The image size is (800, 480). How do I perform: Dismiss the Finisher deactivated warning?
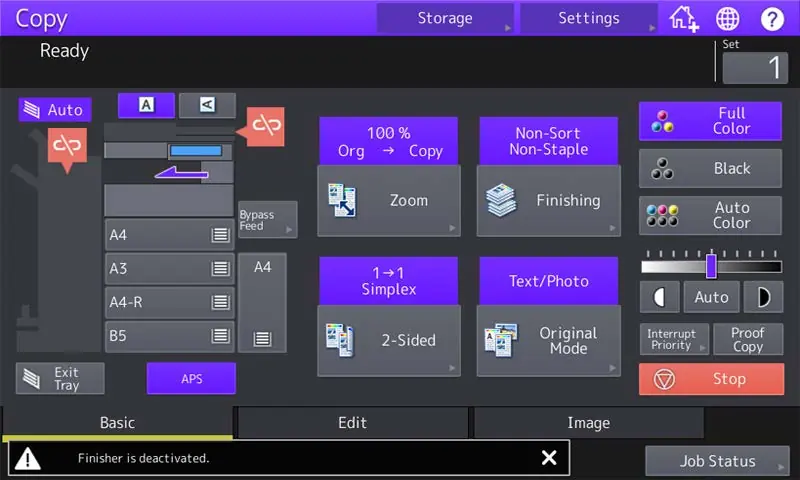pyautogui.click(x=549, y=458)
